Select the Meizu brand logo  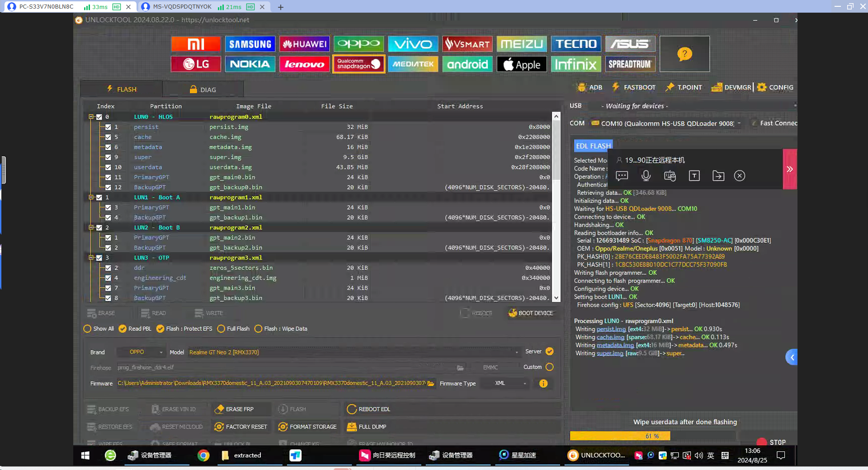tap(521, 44)
